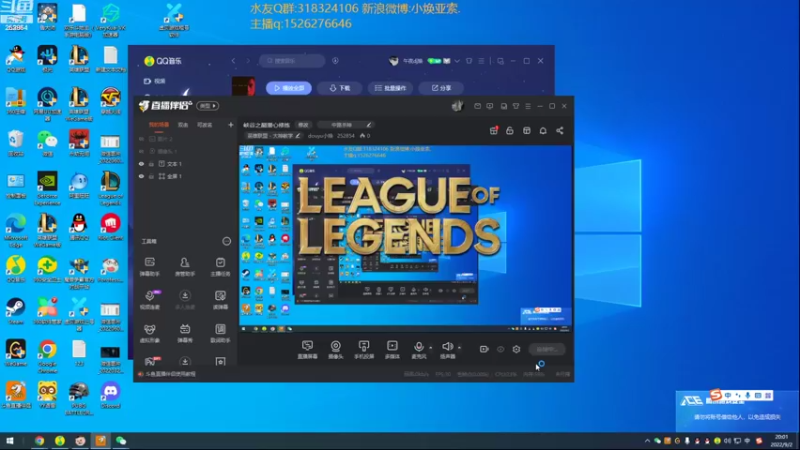Toggle visibility of 图片 2 source

point(141,139)
